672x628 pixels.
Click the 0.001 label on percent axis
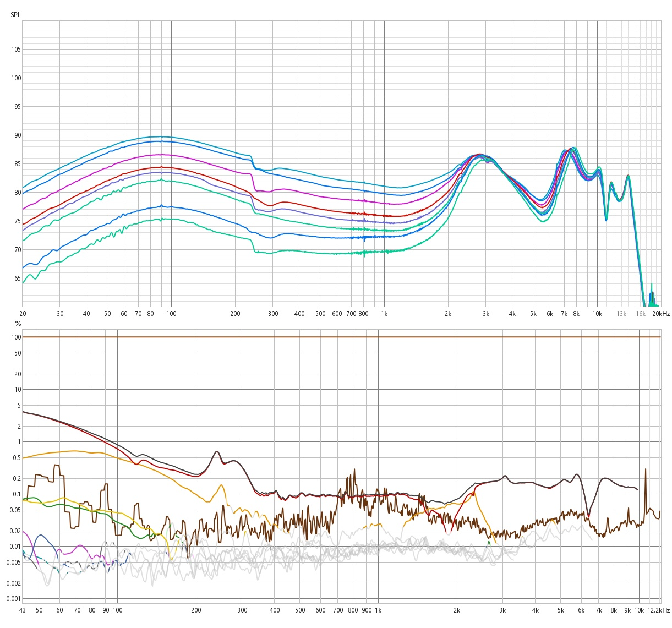click(13, 599)
